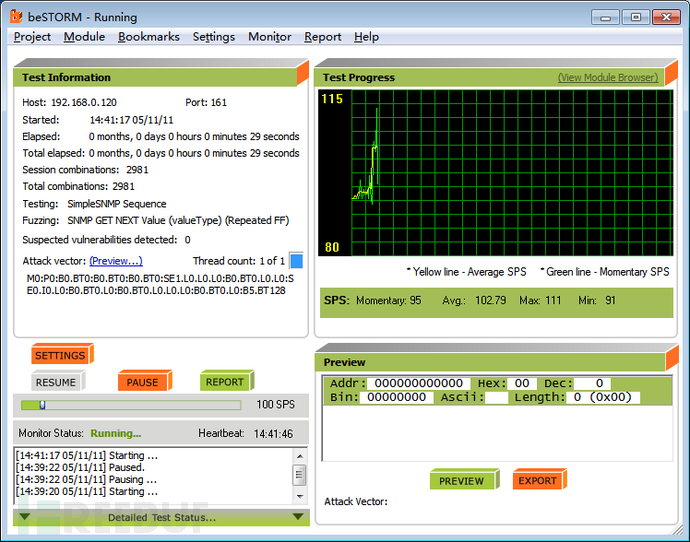Click the green REPORT button

point(227,381)
